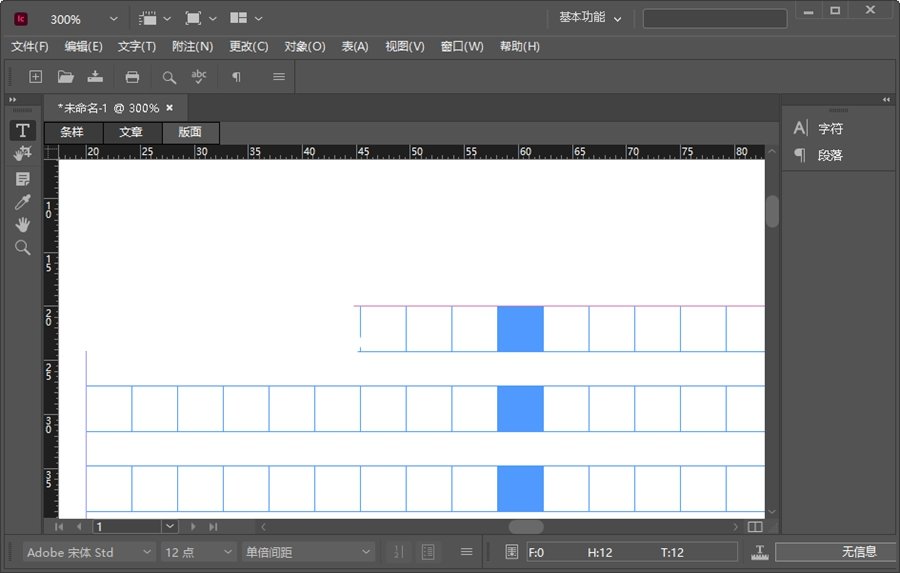Image resolution: width=900 pixels, height=573 pixels.
Task: Go to first page button
Action: click(x=59, y=526)
